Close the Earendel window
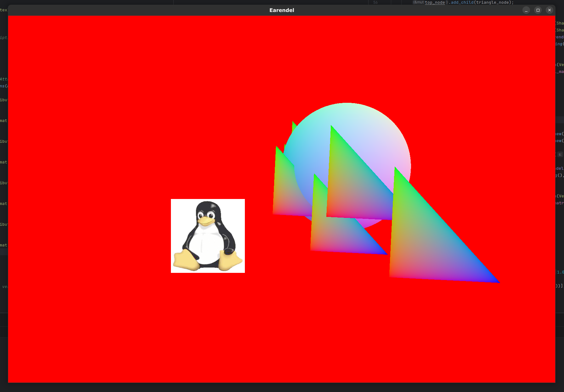The image size is (564, 392). point(550,10)
